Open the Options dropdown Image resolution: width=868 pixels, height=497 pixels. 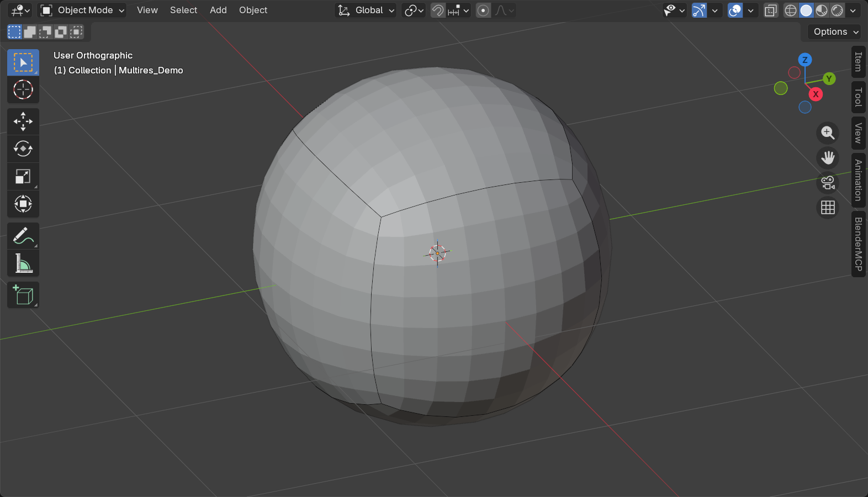click(834, 32)
